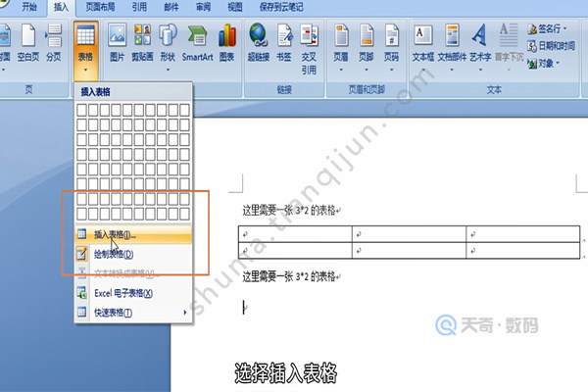Click first cell of the document table

295,233
